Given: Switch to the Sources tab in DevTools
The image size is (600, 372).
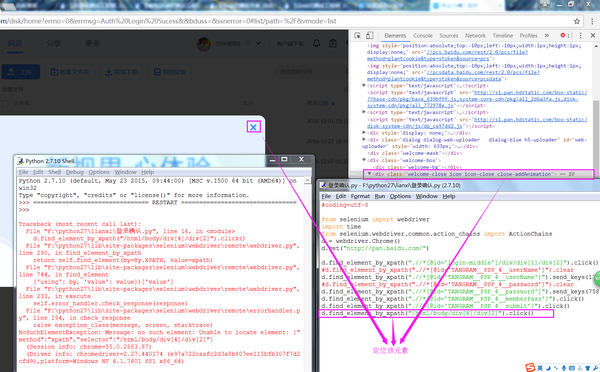Looking at the screenshot, I should (x=448, y=35).
